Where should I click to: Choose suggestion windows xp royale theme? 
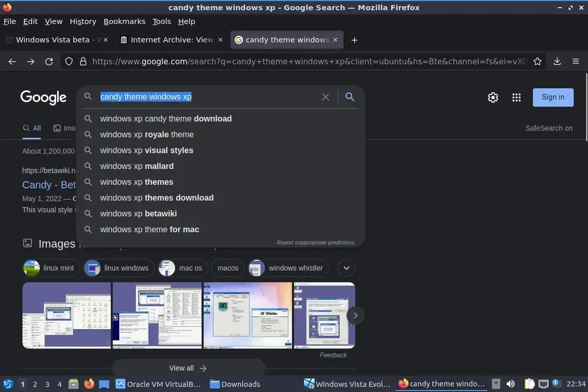[x=220, y=134]
